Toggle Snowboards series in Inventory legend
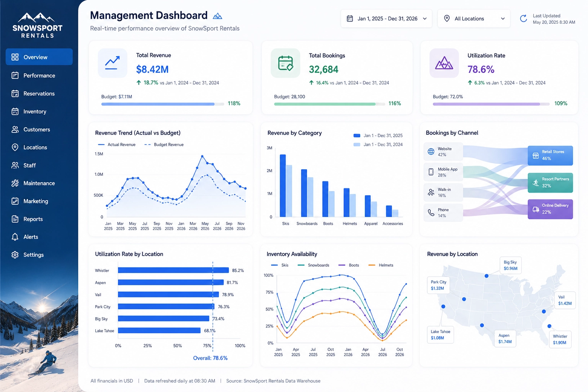The height and width of the screenshot is (392, 588). pyautogui.click(x=314, y=265)
